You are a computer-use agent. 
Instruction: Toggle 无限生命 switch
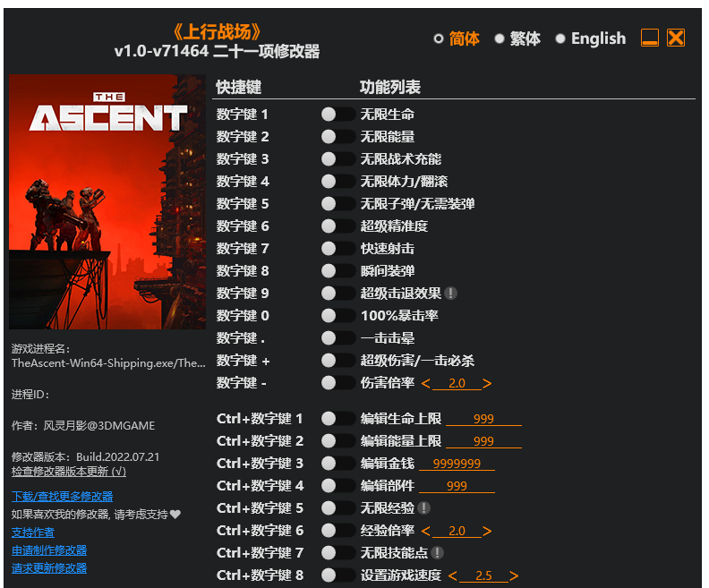[337, 115]
